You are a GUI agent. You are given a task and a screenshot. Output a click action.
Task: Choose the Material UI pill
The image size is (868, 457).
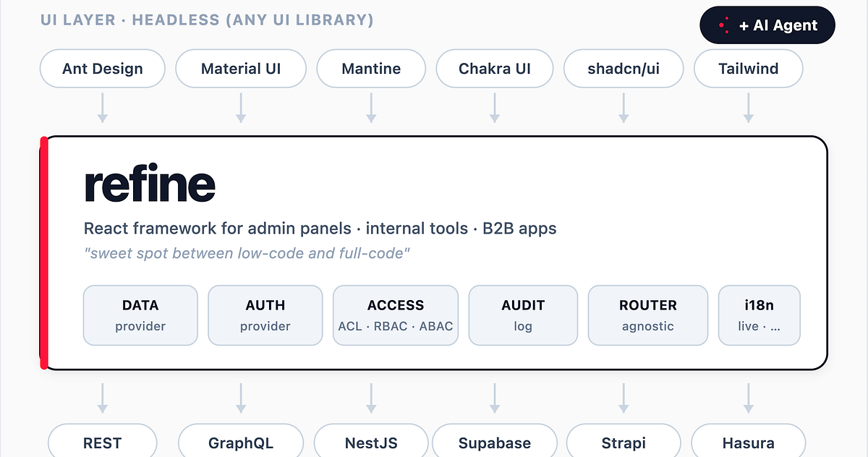point(241,69)
